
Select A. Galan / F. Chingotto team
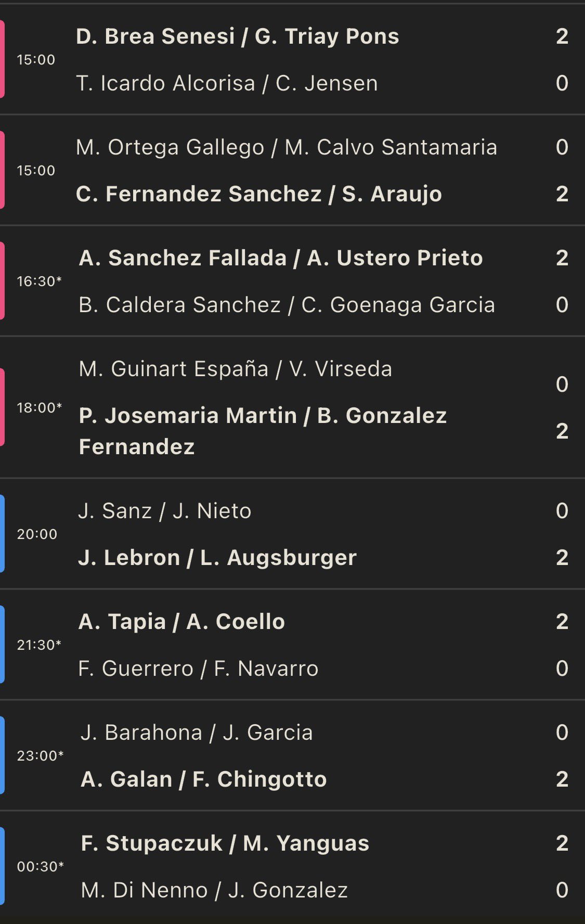click(x=204, y=780)
